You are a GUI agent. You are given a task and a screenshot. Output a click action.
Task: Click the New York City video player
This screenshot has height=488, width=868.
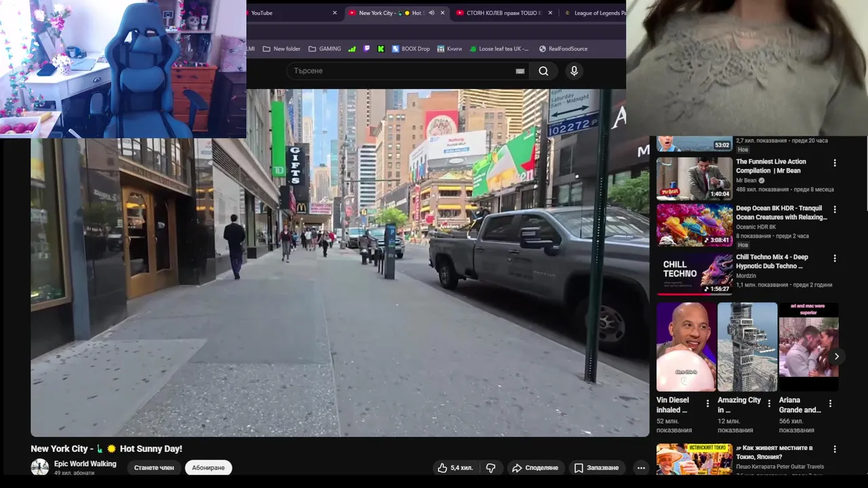[x=340, y=263]
